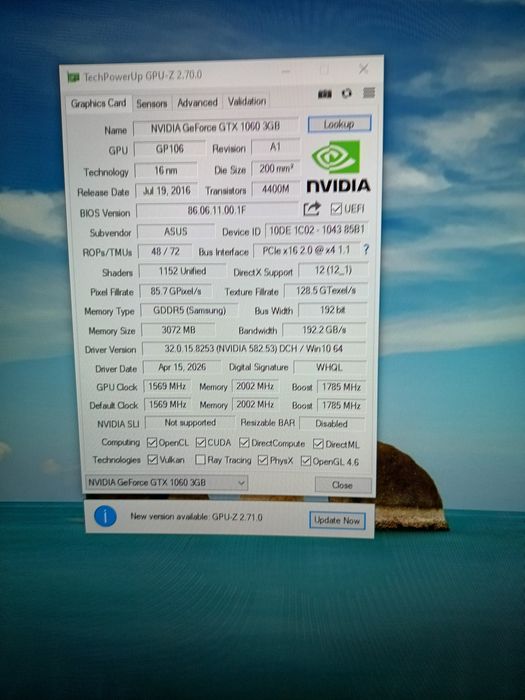The height and width of the screenshot is (700, 525).
Task: Click the BIOS export share icon
Action: 312,208
